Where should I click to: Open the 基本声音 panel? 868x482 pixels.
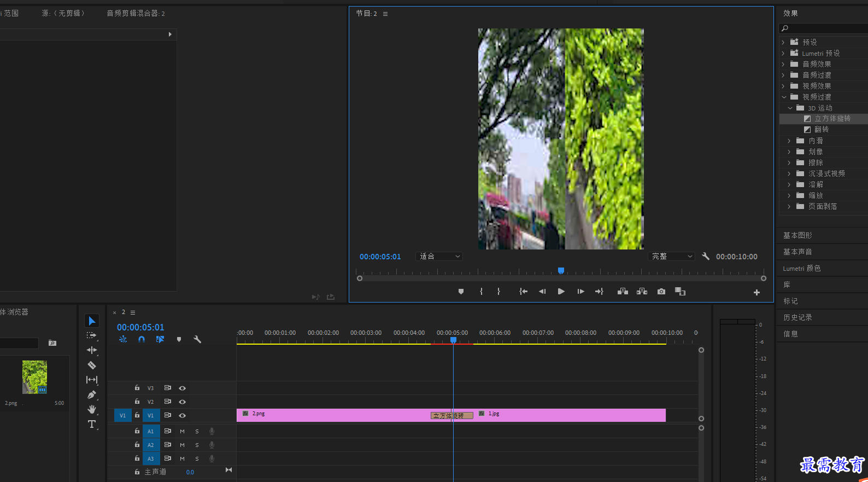pyautogui.click(x=797, y=252)
